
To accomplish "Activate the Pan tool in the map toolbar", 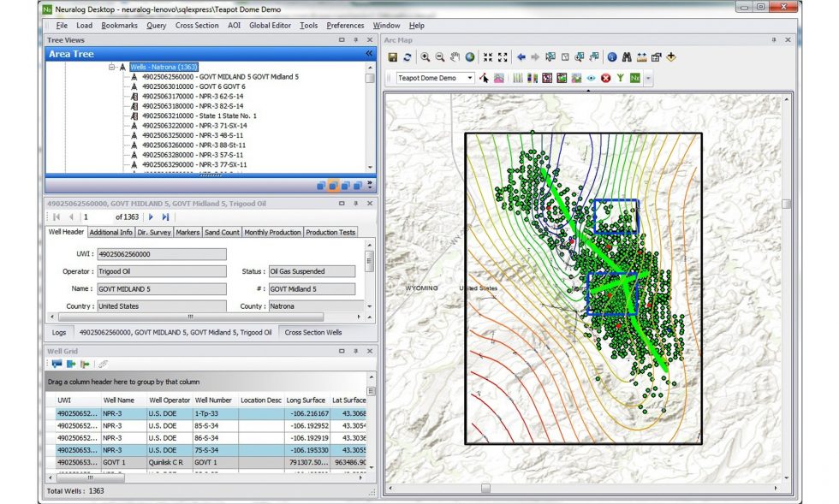I will click(x=455, y=57).
